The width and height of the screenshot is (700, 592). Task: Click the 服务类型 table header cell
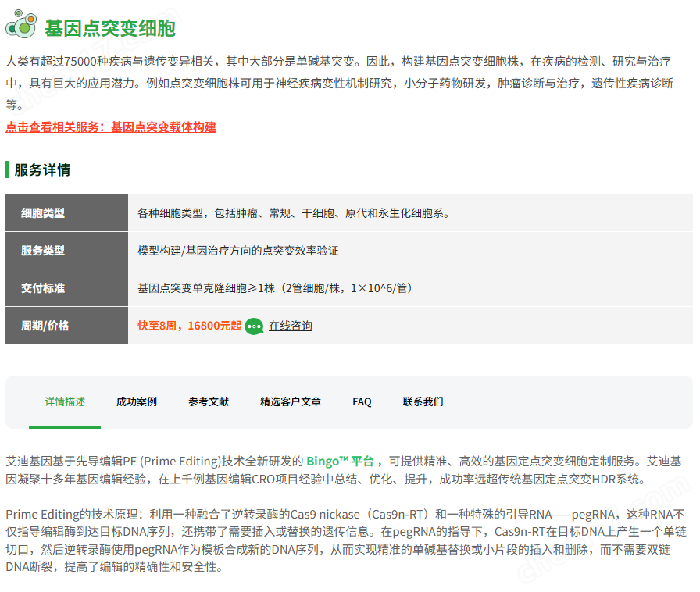pos(66,251)
